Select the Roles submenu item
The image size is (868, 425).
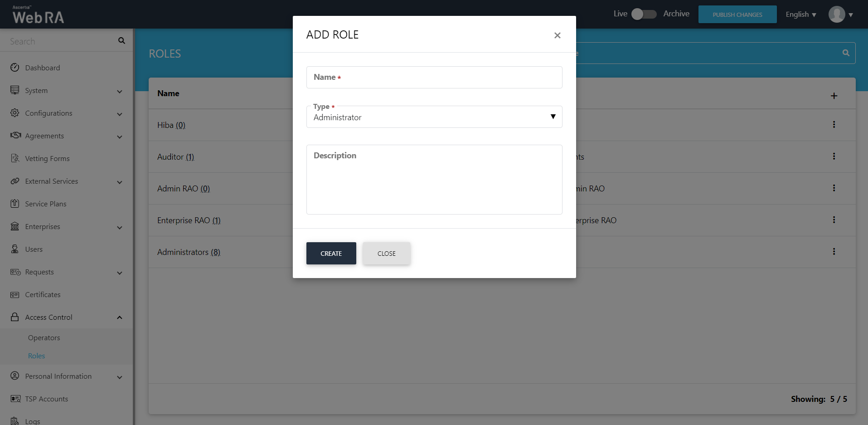(36, 356)
